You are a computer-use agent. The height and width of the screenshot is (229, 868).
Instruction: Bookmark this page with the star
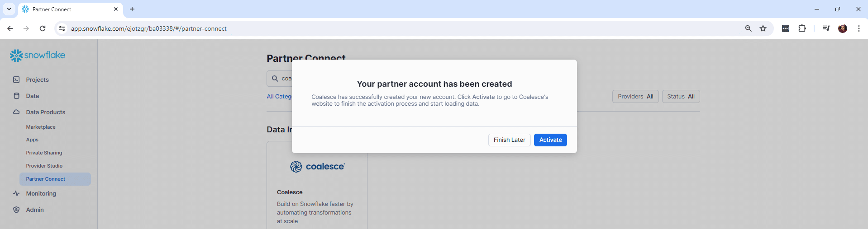[x=763, y=28]
